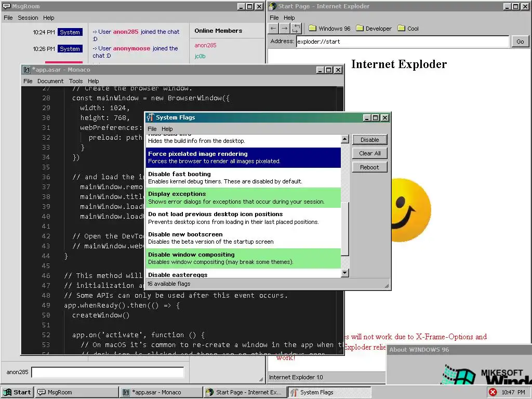The height and width of the screenshot is (399, 532).
Task: Click 'Internet Exploder 1.0' status bar text
Action: click(296, 377)
